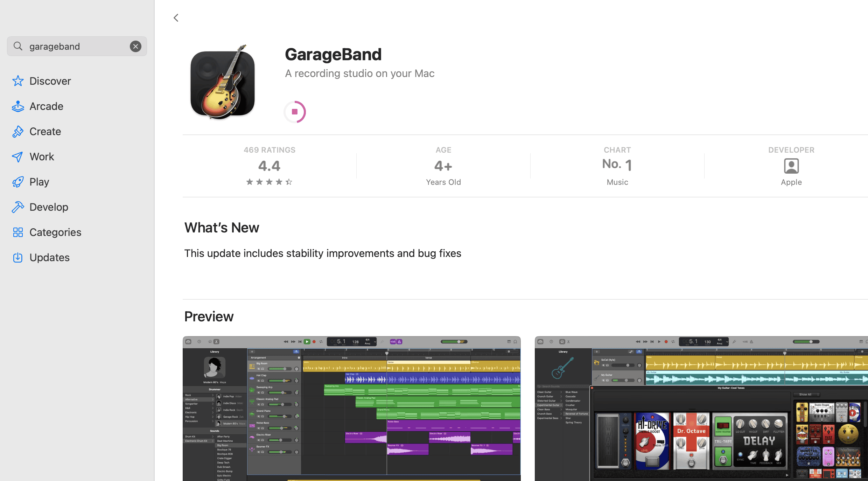Screen dimensions: 868x481
Task: Open Develop via the hammer icon
Action: tap(18, 207)
